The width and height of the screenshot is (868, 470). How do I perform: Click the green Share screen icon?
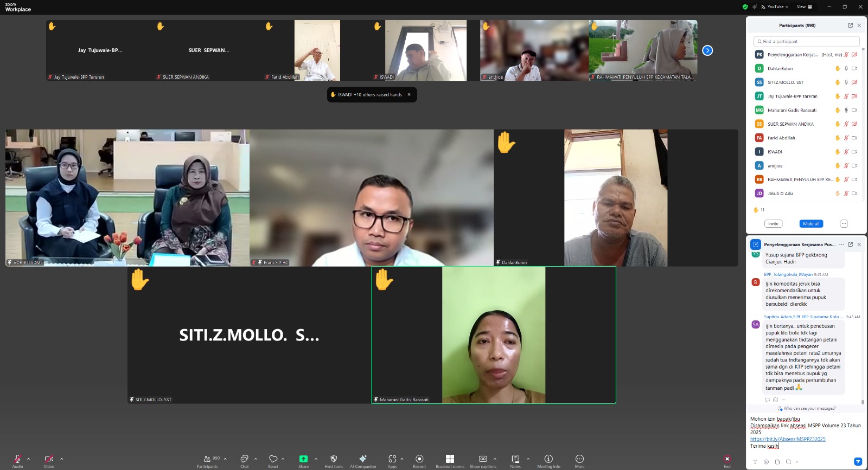pyautogui.click(x=303, y=459)
